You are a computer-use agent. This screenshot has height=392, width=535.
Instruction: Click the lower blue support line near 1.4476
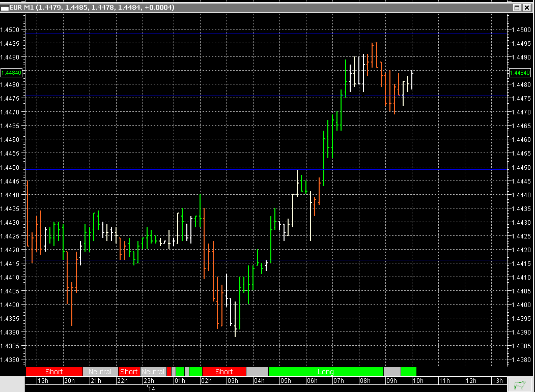point(255,96)
